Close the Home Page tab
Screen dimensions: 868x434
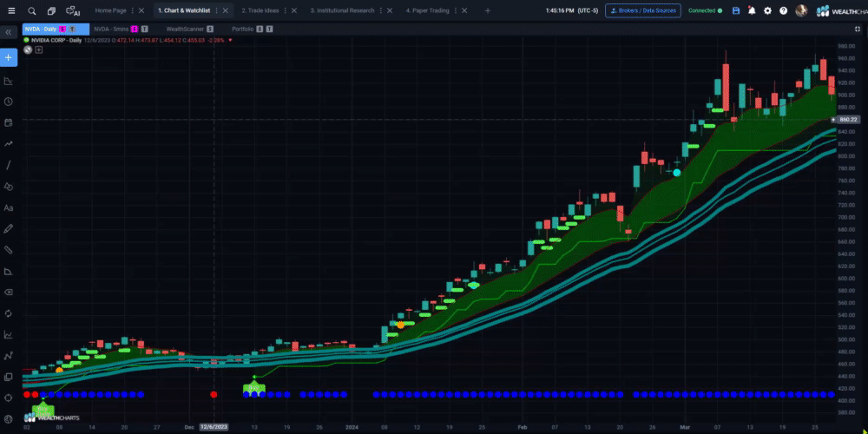(x=141, y=10)
